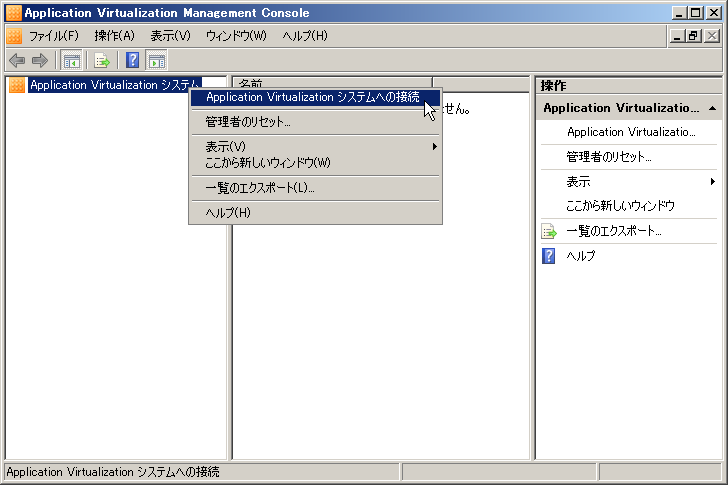The image size is (728, 485).
Task: Click Application Virtualizatio... action link in 操作 pane
Action: [631, 132]
